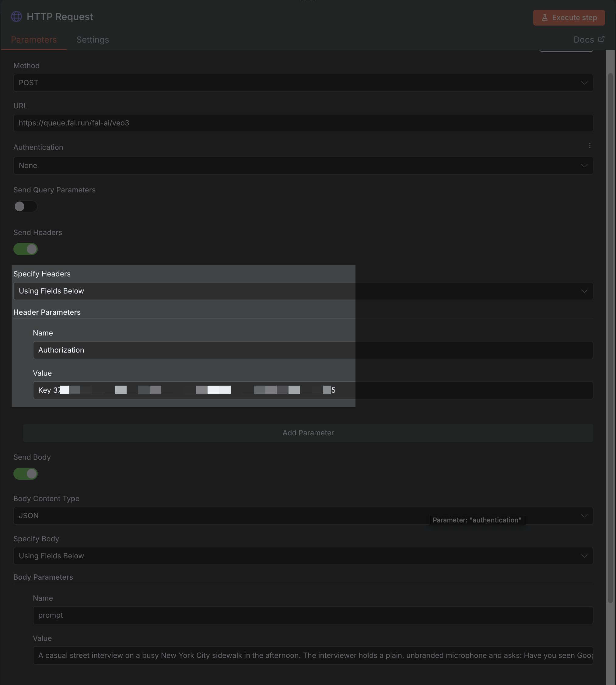
Task: Expand the Specify Body dropdown
Action: (303, 556)
